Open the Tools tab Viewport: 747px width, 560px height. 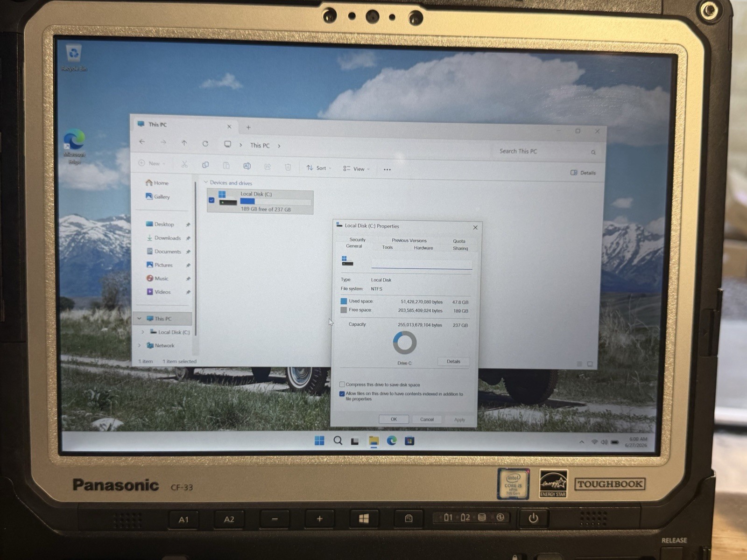click(388, 247)
